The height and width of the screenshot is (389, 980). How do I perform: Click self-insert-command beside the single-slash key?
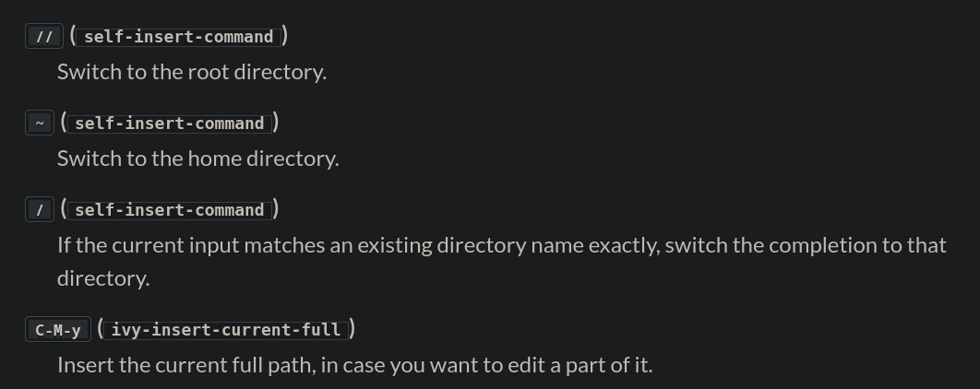[x=170, y=210]
